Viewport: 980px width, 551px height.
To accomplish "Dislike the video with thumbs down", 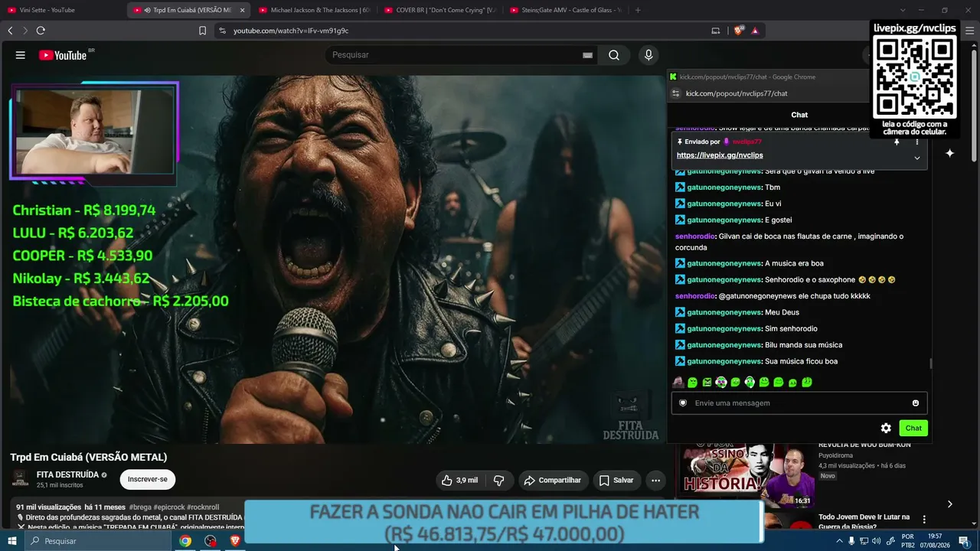I will (499, 480).
